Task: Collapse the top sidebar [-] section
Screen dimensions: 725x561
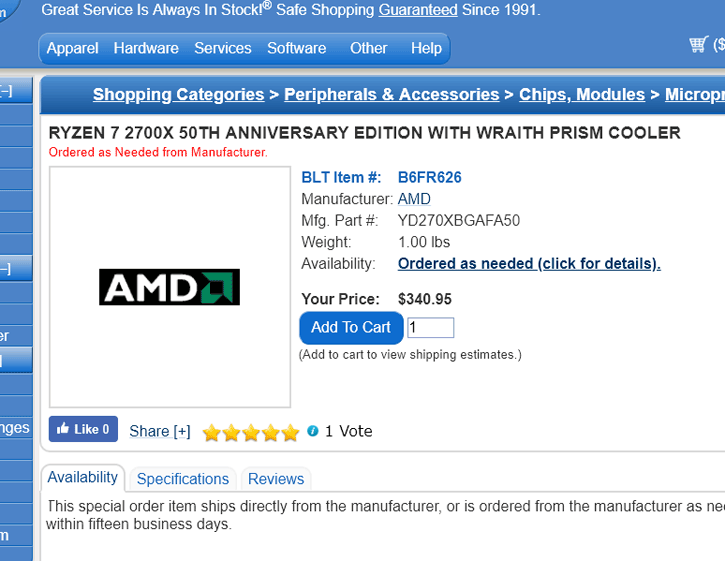Action: click(6, 91)
